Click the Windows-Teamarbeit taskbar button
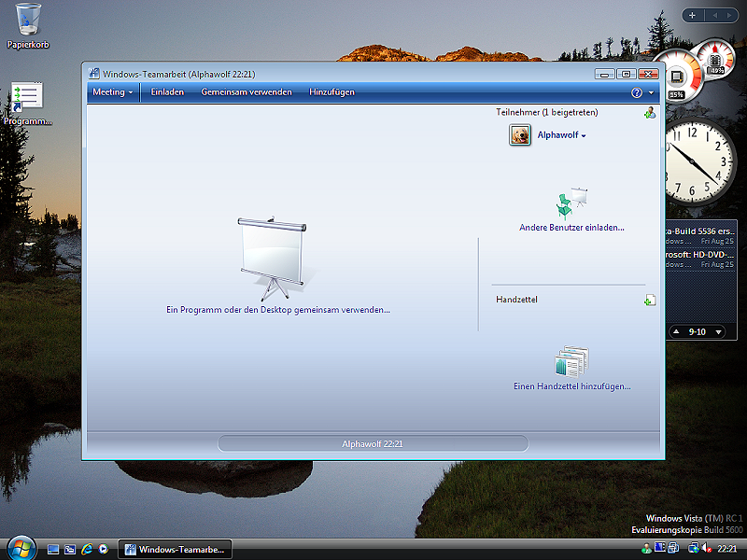The width and height of the screenshot is (747, 560). point(175,550)
